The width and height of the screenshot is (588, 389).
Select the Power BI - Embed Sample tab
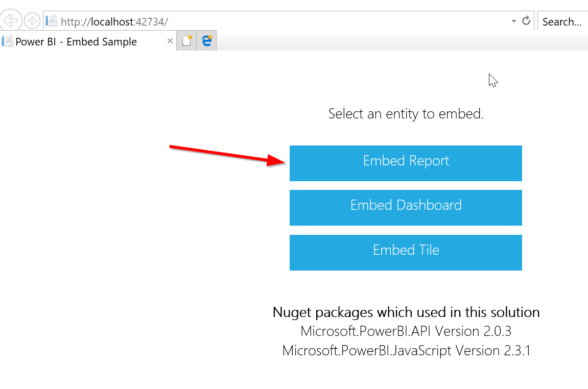(76, 42)
